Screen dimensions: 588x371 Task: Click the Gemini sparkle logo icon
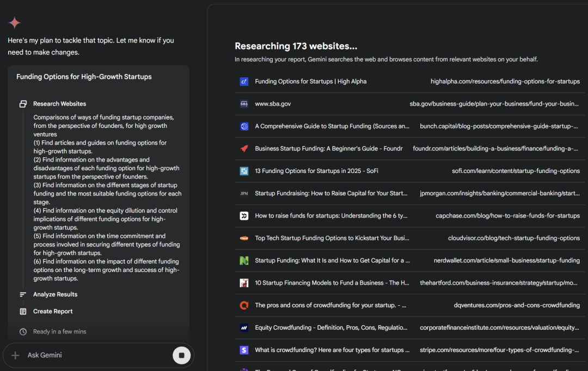15,23
